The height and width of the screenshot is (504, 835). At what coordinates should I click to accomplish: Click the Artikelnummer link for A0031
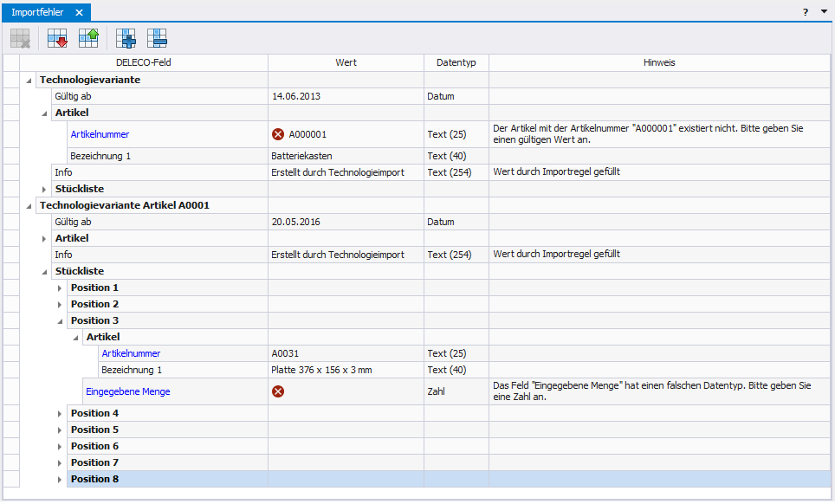click(x=131, y=353)
